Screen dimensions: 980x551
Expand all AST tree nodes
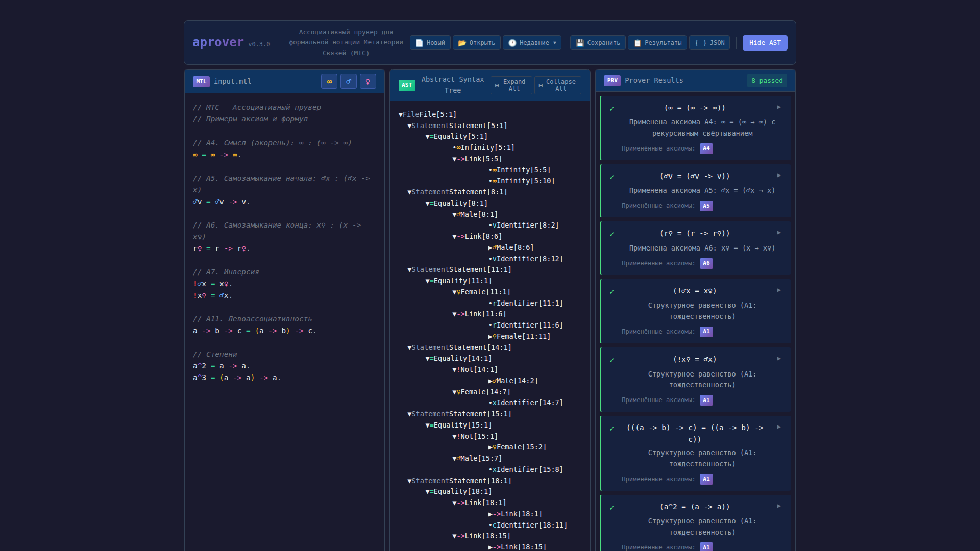tap(511, 85)
